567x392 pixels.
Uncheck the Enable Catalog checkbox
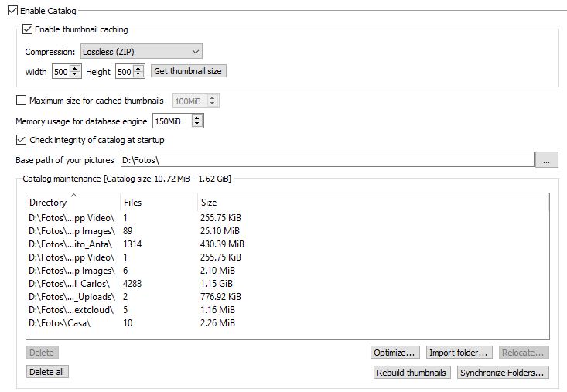point(12,12)
